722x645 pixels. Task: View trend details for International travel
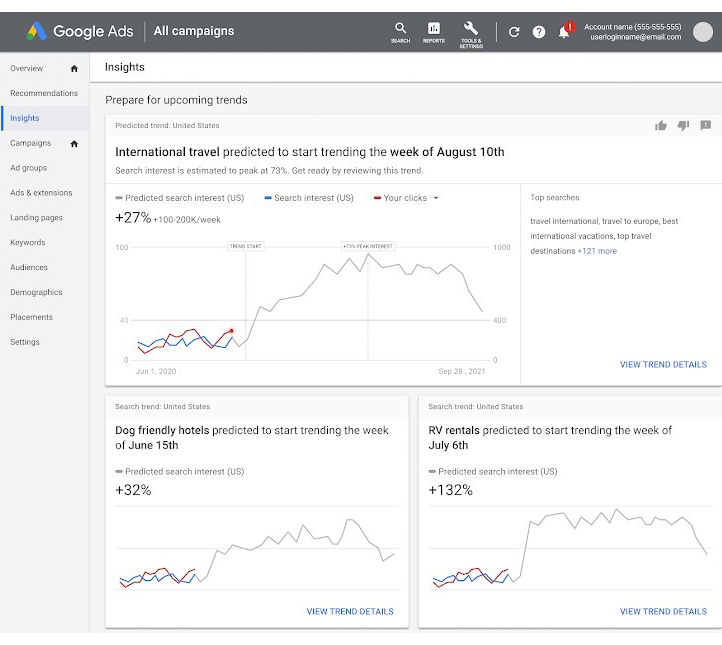coord(663,365)
